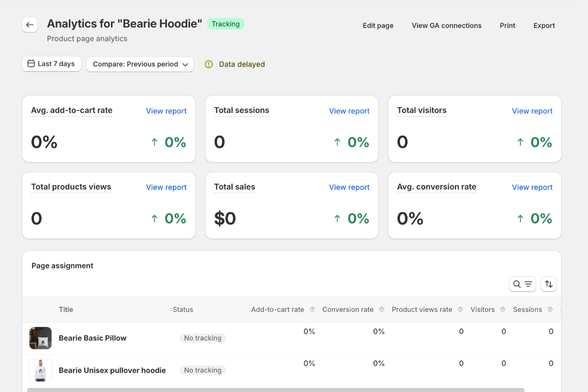The width and height of the screenshot is (588, 392).
Task: Click the Visitors column header
Action: coord(482,309)
